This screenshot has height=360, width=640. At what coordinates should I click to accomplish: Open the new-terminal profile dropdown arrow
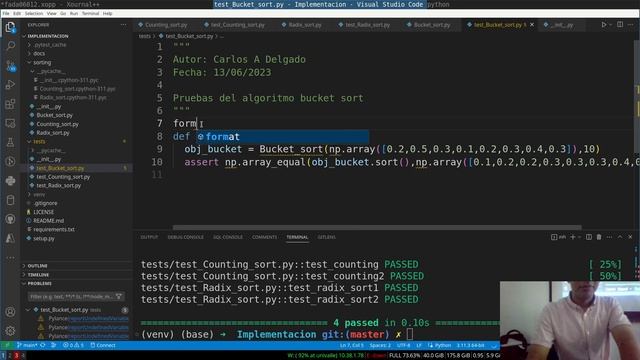[x=579, y=237]
